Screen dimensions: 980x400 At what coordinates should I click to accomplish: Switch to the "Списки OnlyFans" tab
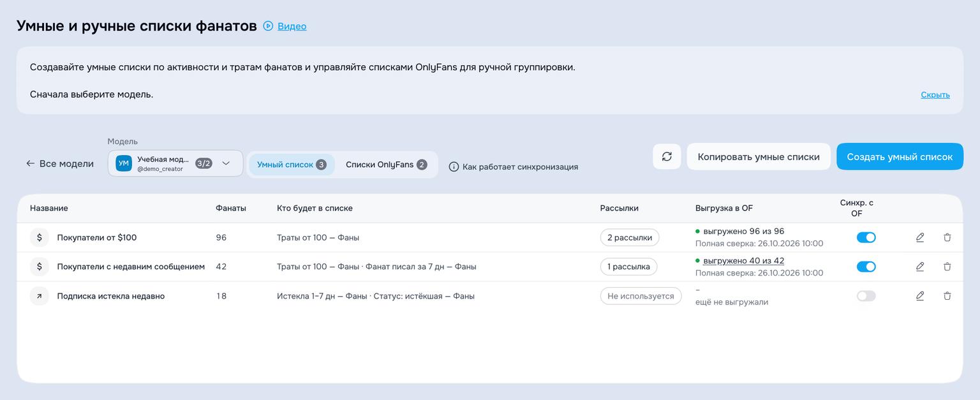point(386,165)
